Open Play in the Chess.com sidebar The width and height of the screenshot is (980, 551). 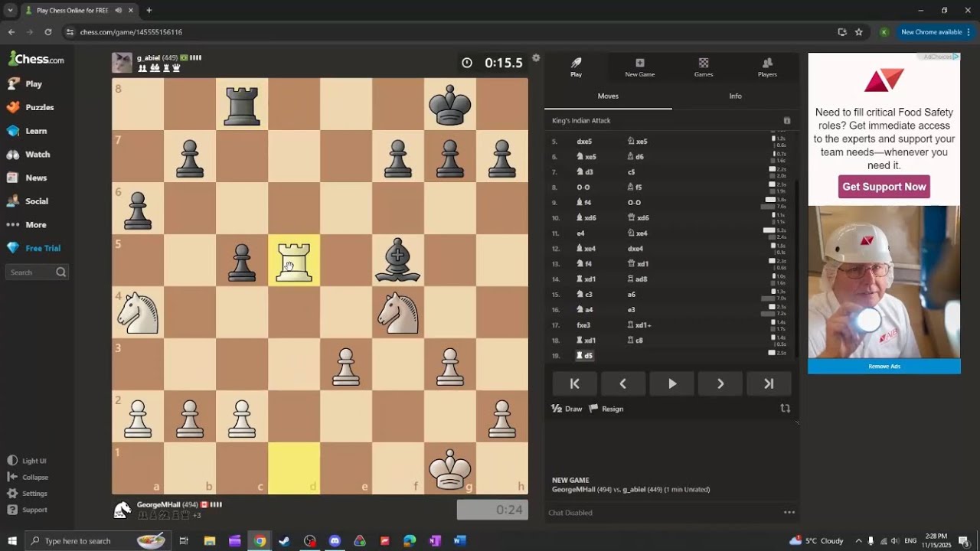[x=24, y=83]
